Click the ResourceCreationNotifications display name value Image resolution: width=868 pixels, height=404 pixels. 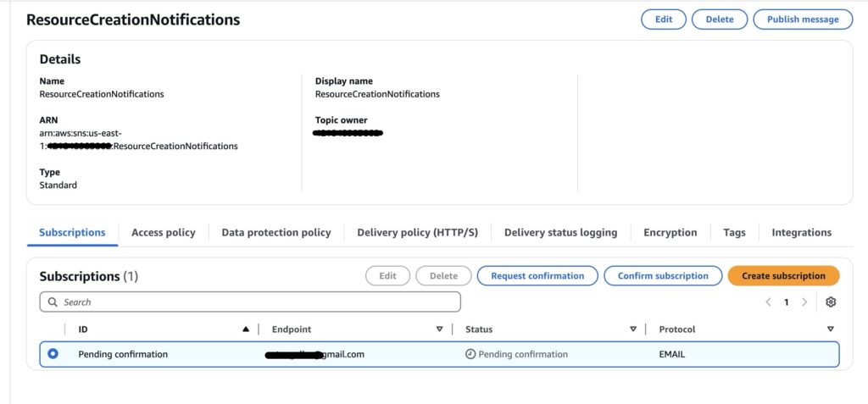pos(377,94)
